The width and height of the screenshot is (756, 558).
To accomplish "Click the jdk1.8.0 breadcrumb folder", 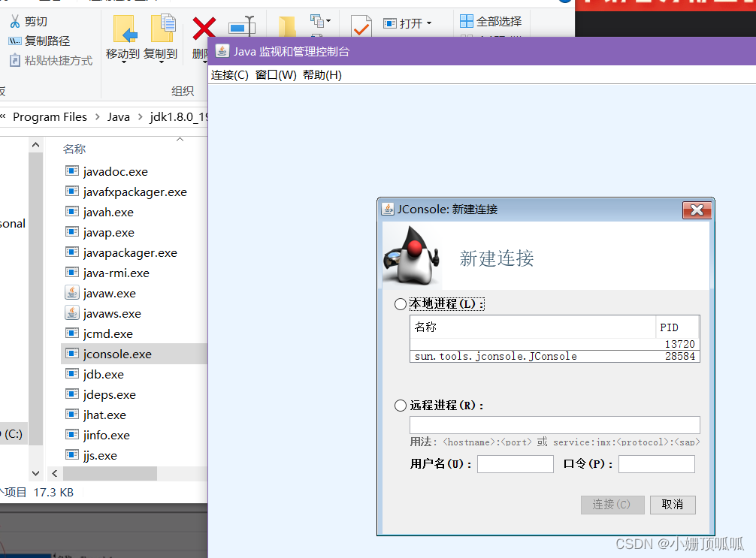I will [178, 117].
